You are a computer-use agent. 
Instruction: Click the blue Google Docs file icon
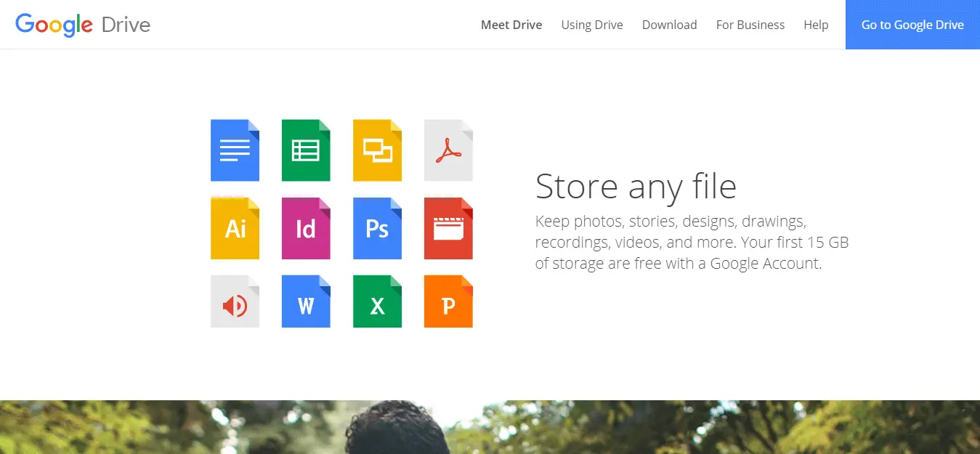click(235, 150)
